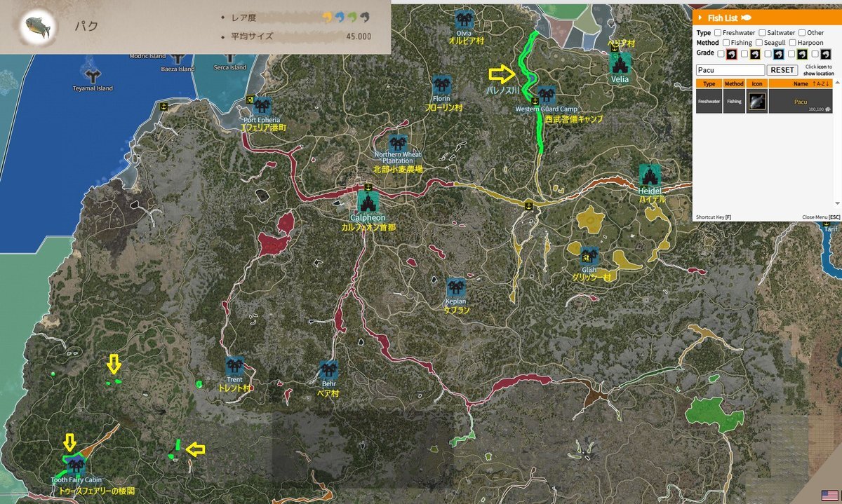The height and width of the screenshot is (504, 842).
Task: Click the 100,100 value in the Pacu row
Action: 816,109
